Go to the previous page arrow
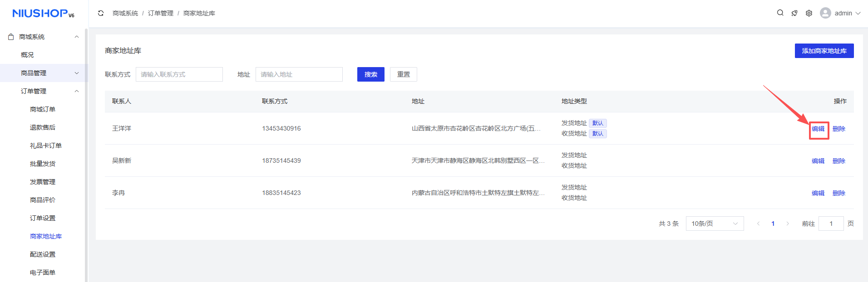The width and height of the screenshot is (868, 282). tap(758, 224)
